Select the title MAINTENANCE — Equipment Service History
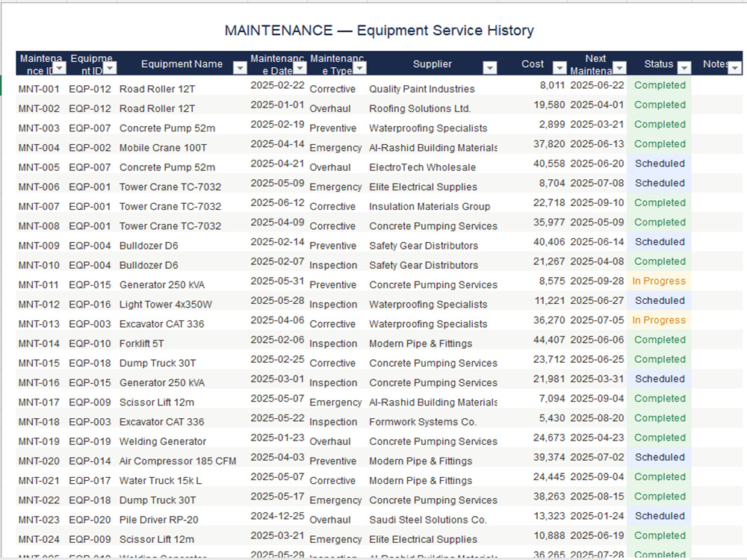This screenshot has height=560, width=747. 379,31
